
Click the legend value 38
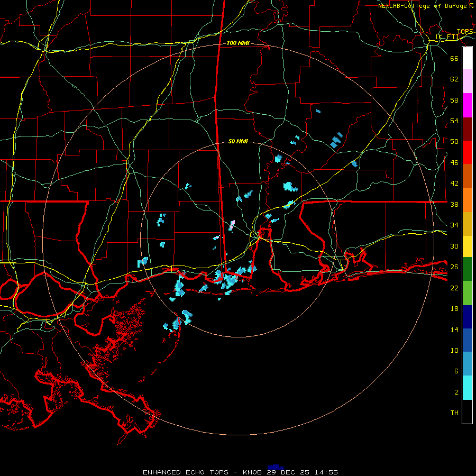click(454, 204)
